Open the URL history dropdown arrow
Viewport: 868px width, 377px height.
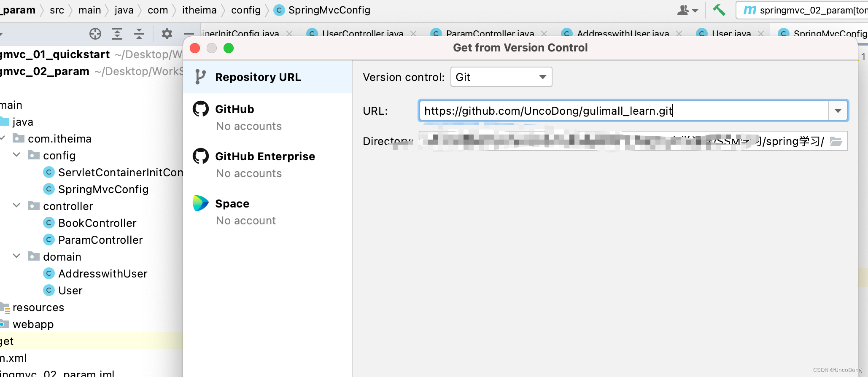(838, 111)
